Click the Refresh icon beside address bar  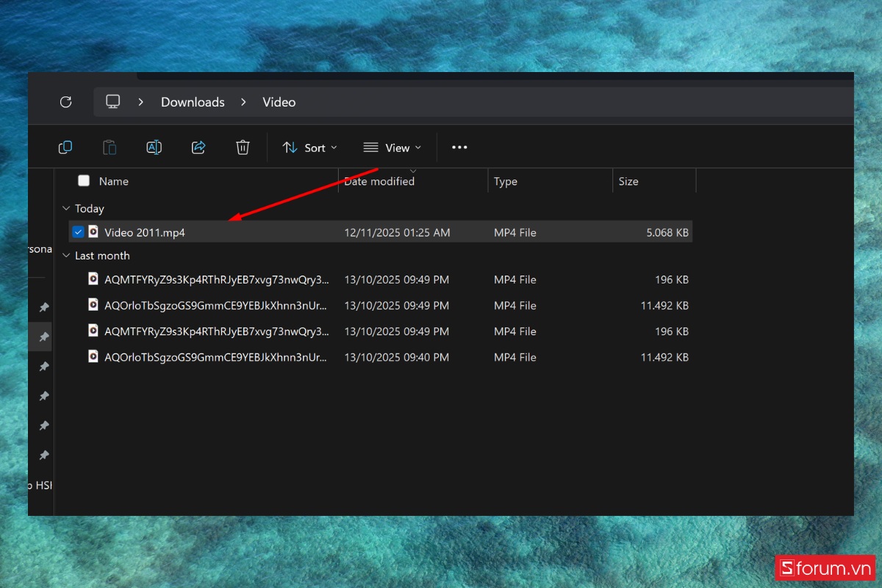[65, 102]
